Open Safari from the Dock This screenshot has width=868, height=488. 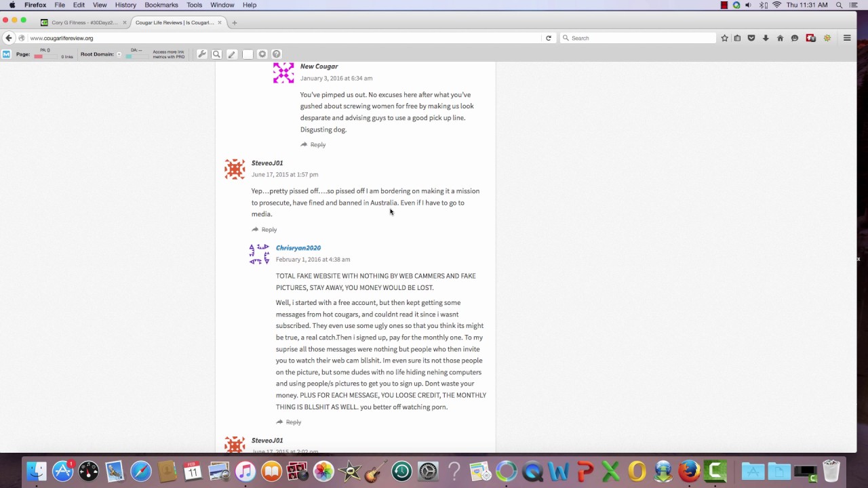point(141,471)
